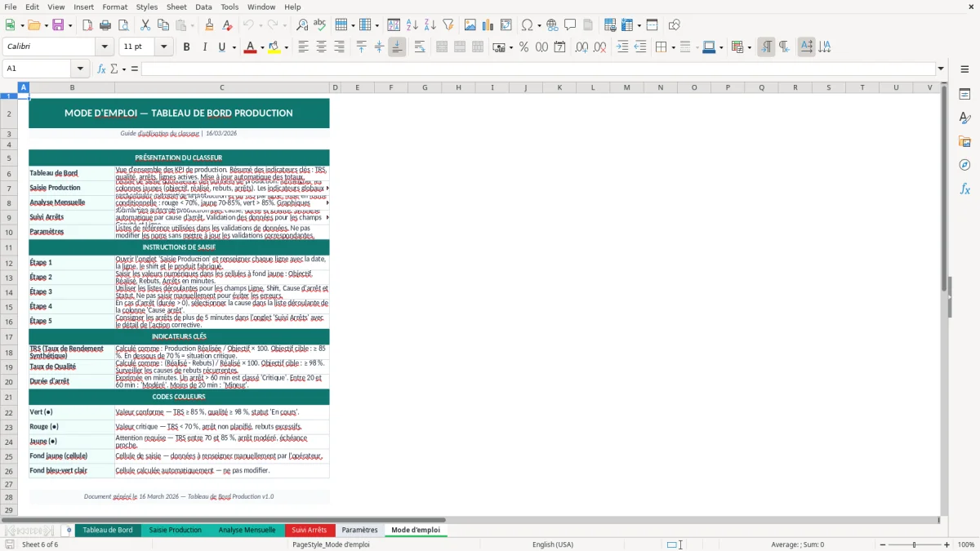Toggle Right-to-Left text direction

pos(784,47)
